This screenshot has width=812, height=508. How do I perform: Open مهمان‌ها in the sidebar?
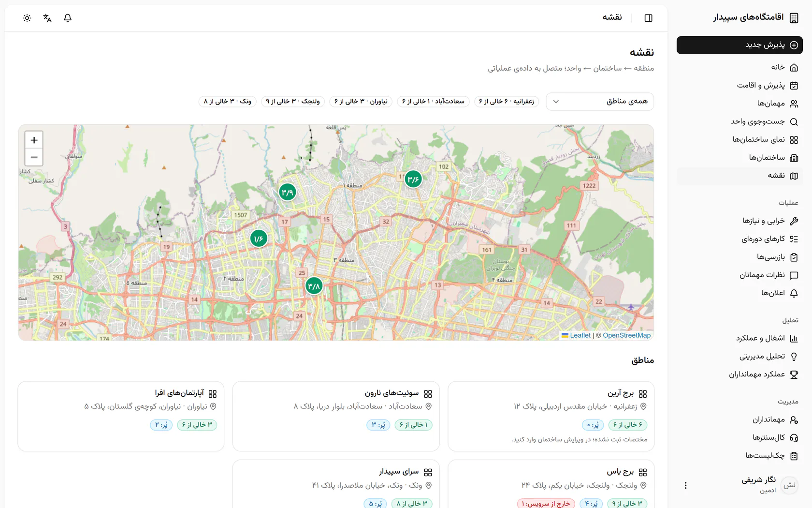click(739, 104)
